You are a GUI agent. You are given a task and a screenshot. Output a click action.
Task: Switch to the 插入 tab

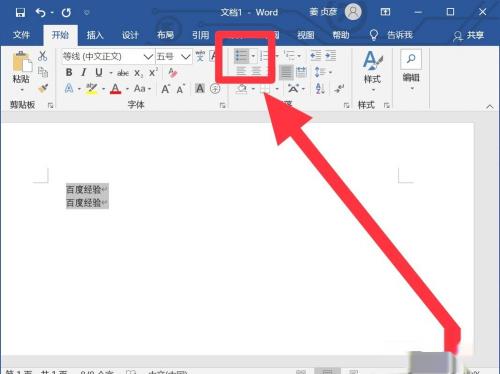[95, 35]
